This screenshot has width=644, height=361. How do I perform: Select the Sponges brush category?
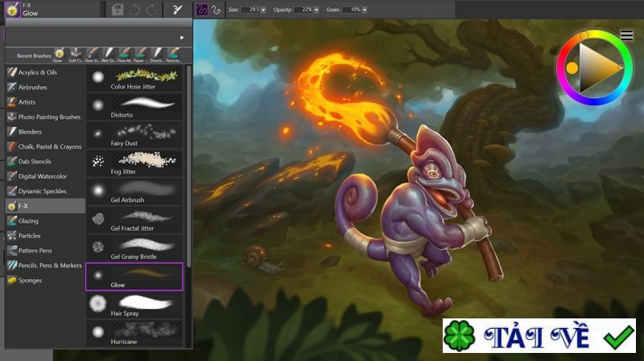coord(45,280)
